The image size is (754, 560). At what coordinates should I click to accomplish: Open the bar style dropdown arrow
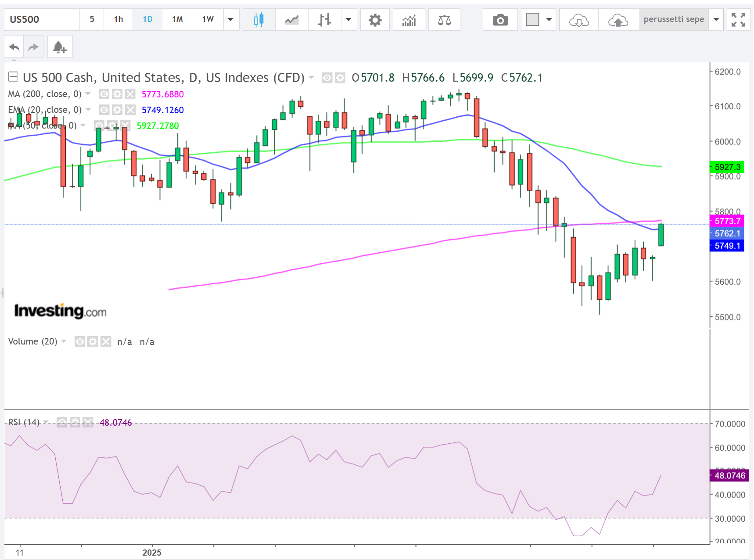[x=348, y=20]
